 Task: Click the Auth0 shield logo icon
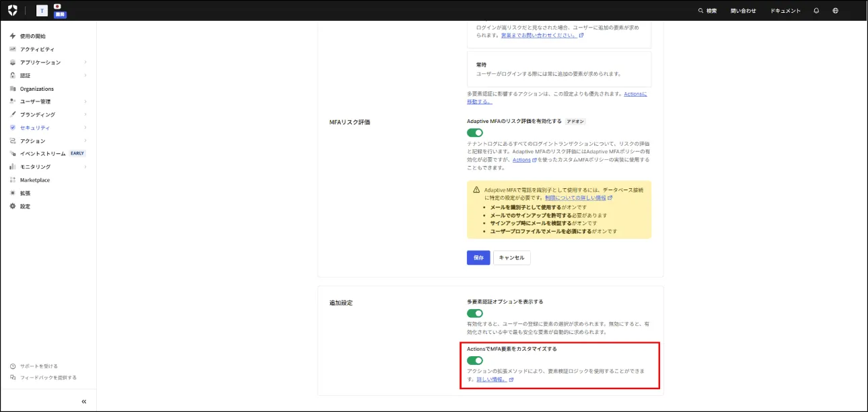(x=13, y=11)
